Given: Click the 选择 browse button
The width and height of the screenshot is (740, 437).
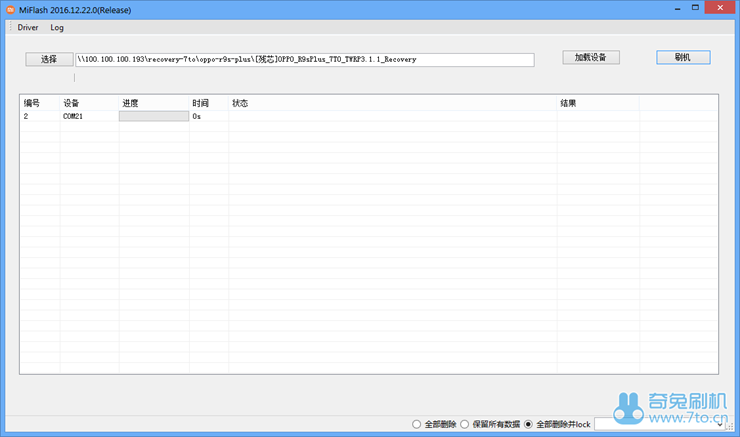Looking at the screenshot, I should [49, 59].
